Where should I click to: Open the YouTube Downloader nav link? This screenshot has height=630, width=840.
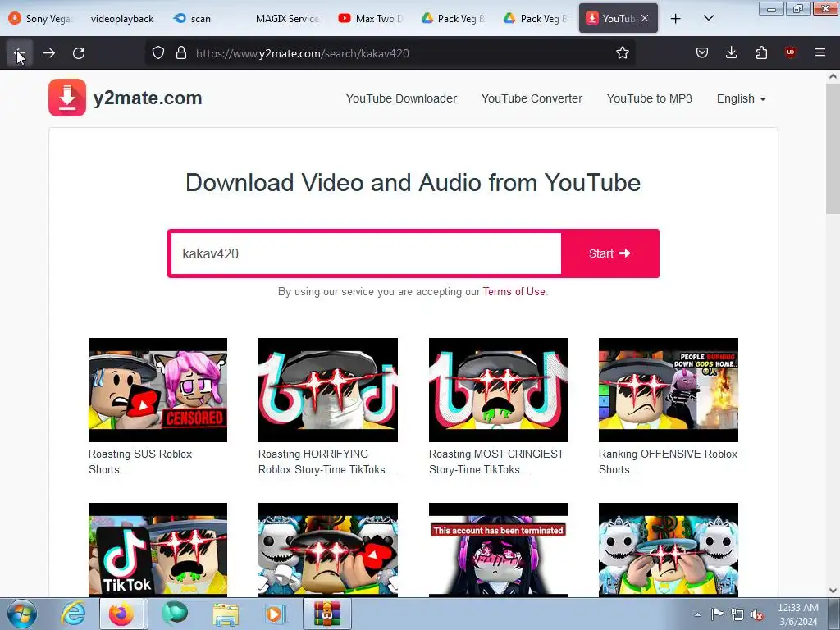pos(401,98)
